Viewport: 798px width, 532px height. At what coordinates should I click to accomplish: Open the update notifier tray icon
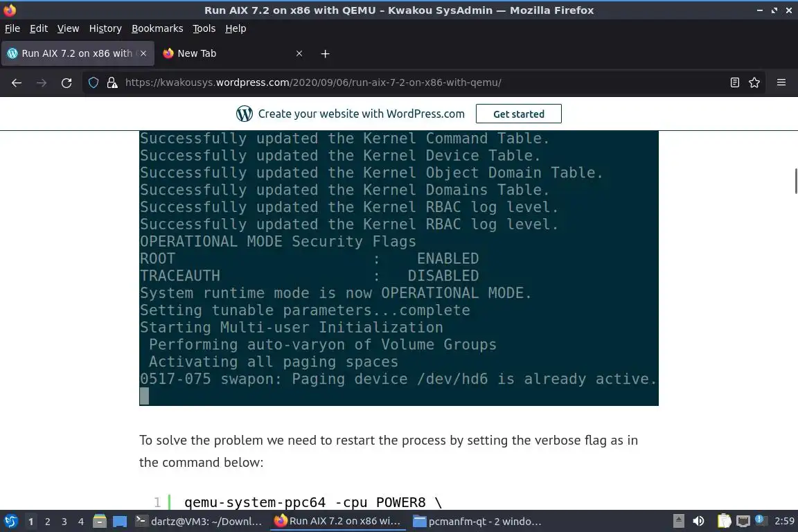(759, 520)
